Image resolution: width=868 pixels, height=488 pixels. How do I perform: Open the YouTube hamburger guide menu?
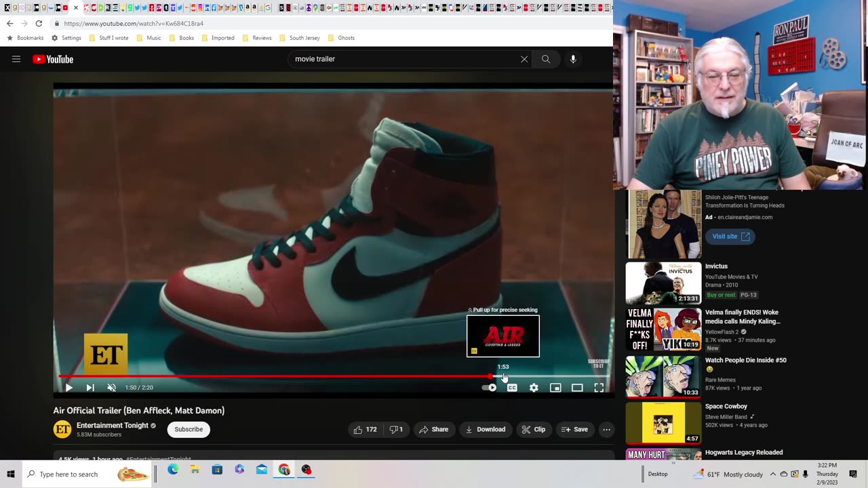coord(16,59)
